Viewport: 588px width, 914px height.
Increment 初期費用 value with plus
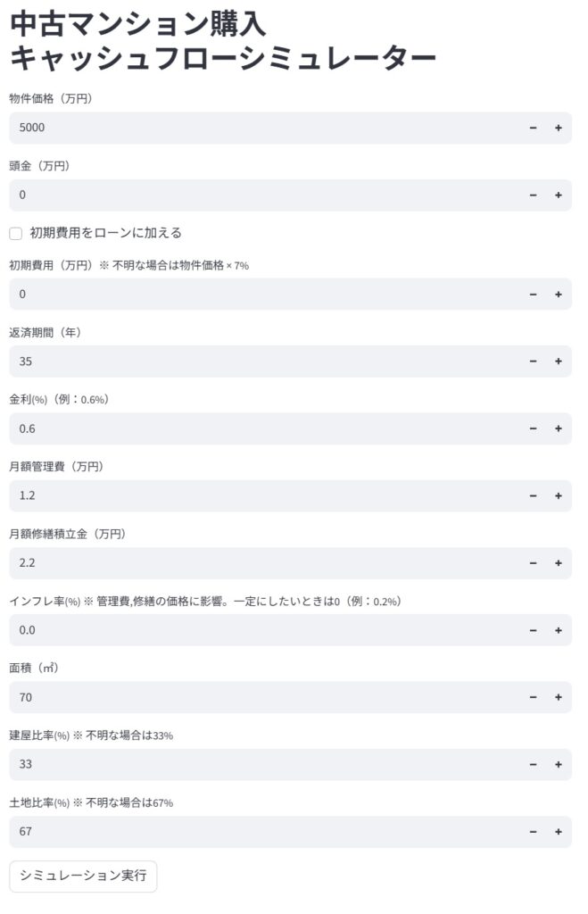[559, 294]
